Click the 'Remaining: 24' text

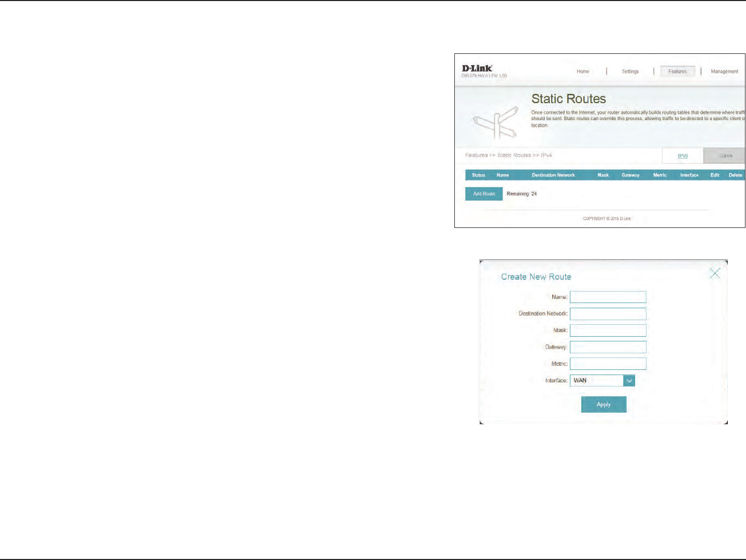(x=522, y=194)
